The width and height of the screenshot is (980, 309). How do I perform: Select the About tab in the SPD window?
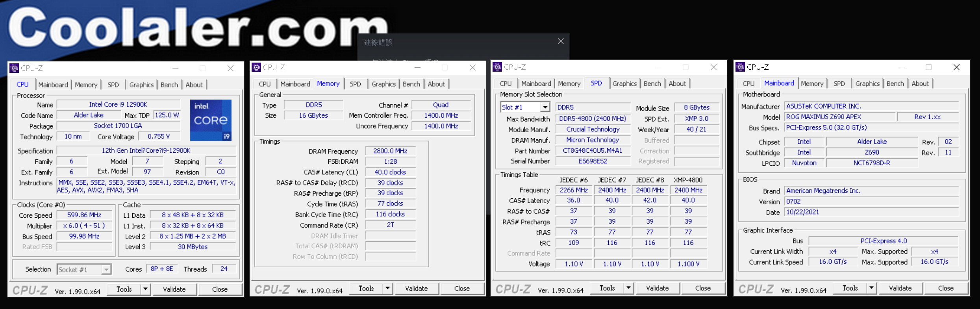coord(677,83)
